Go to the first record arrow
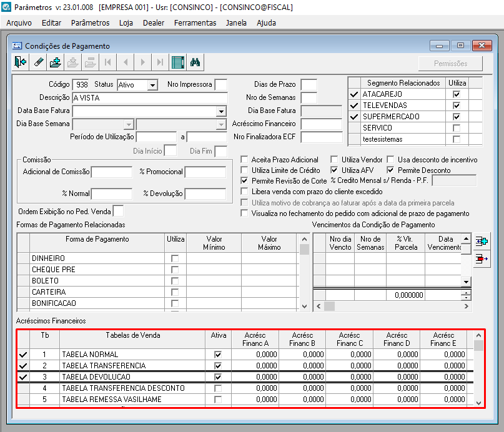This screenshot has width=504, height=432. coord(108,62)
